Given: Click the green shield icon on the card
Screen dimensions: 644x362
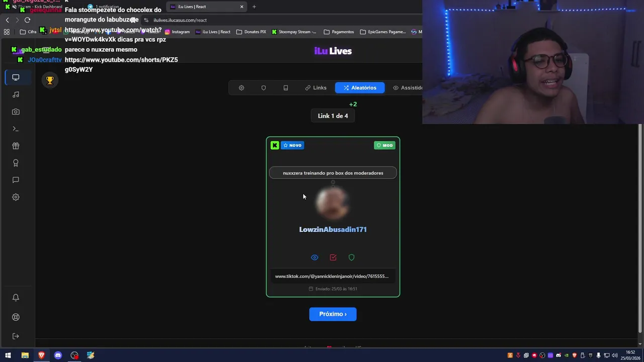Looking at the screenshot, I should (x=352, y=257).
